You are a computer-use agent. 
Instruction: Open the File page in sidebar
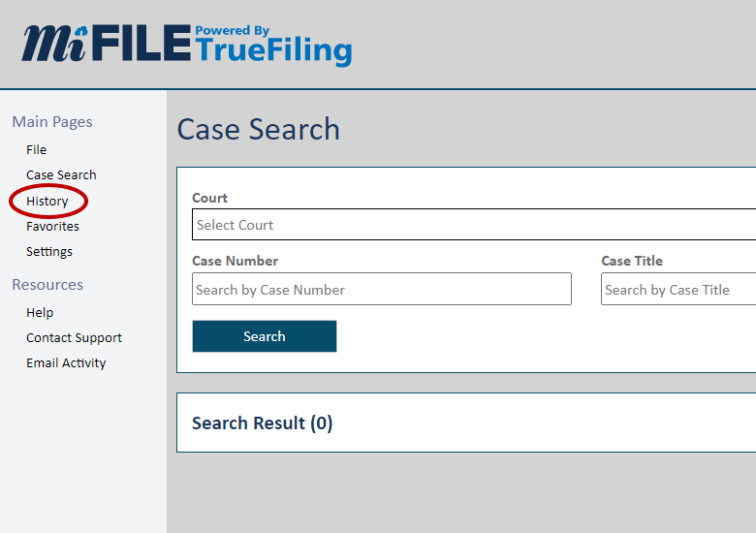tap(37, 150)
